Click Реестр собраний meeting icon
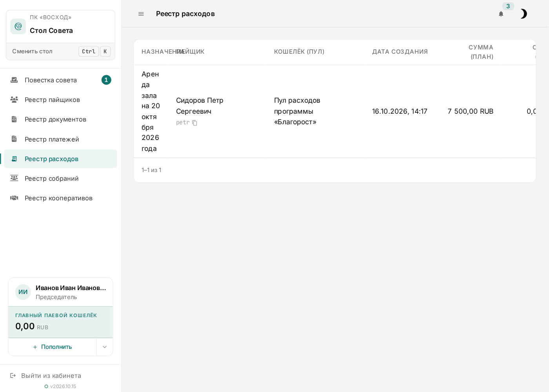The width and height of the screenshot is (549, 392). click(14, 178)
